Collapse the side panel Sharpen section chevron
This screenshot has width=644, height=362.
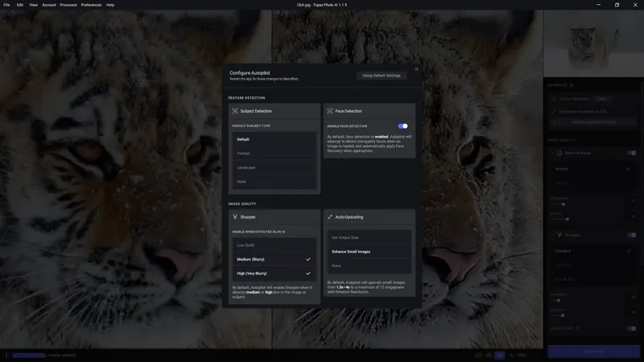coord(552,235)
